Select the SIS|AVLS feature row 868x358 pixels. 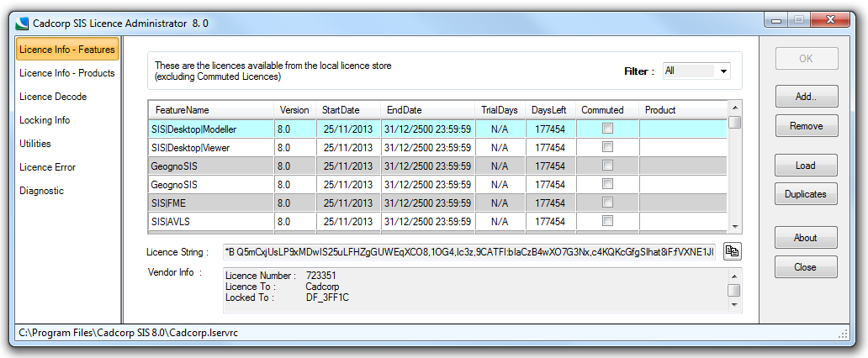point(438,221)
